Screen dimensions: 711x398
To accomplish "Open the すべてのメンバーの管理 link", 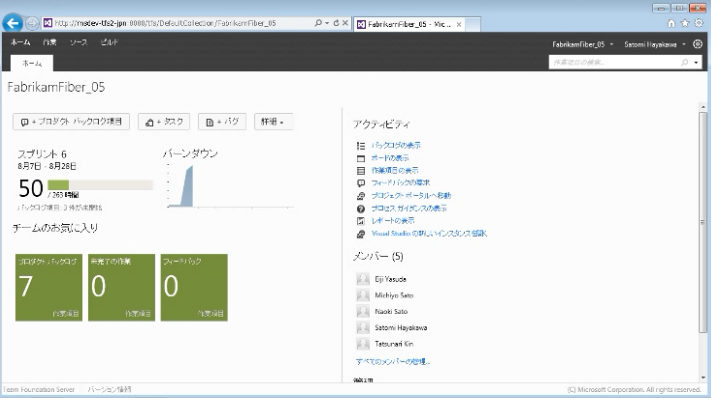I will (393, 362).
